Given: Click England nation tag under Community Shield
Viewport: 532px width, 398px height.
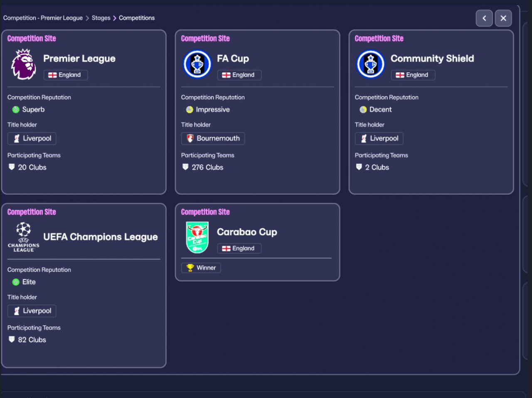Looking at the screenshot, I should [413, 75].
